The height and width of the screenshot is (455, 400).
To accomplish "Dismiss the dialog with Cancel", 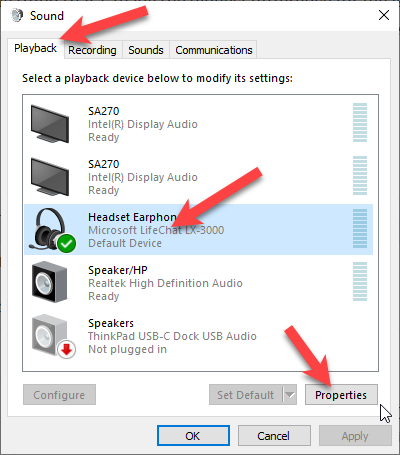I will point(274,436).
